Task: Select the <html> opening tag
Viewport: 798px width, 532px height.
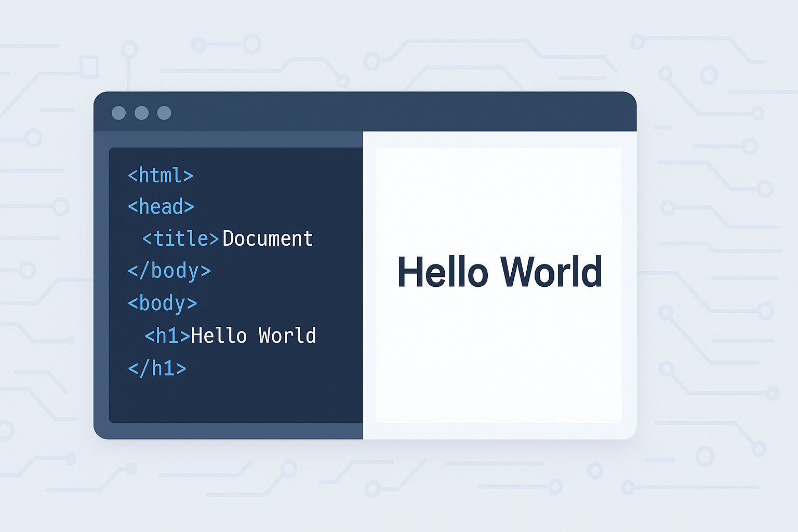Action: [x=161, y=175]
